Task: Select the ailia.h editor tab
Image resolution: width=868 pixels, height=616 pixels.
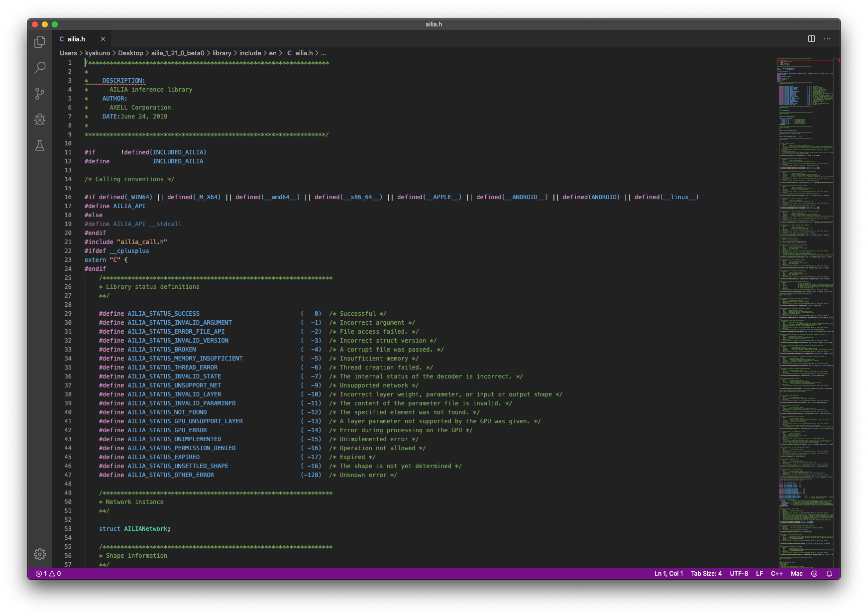Action: tap(81, 39)
